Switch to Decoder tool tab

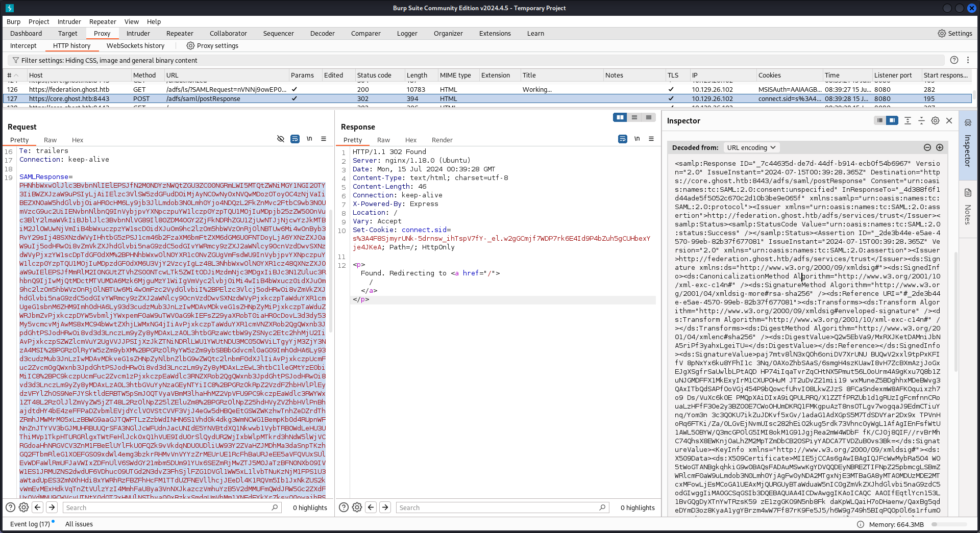coord(322,33)
